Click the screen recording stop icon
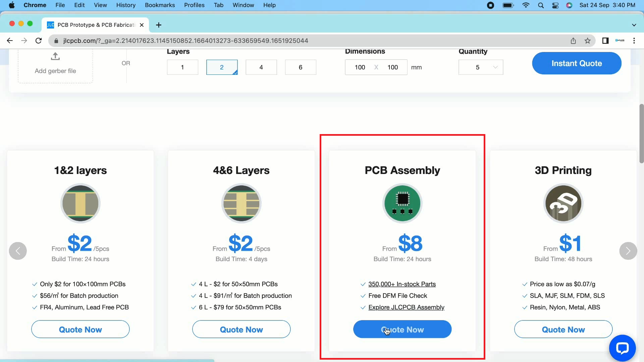 pos(490,5)
